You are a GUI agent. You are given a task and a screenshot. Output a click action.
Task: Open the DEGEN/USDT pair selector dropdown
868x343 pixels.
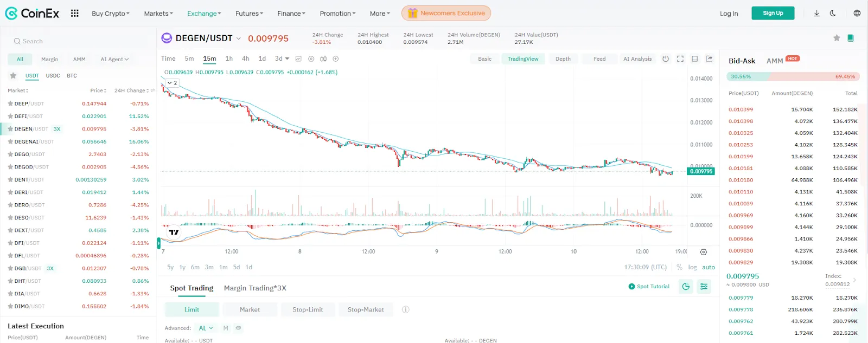pyautogui.click(x=238, y=38)
